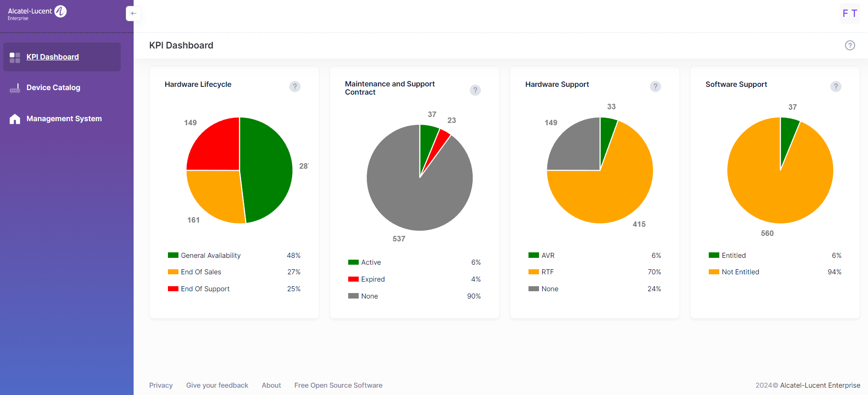Go to Management System menu item

click(64, 119)
